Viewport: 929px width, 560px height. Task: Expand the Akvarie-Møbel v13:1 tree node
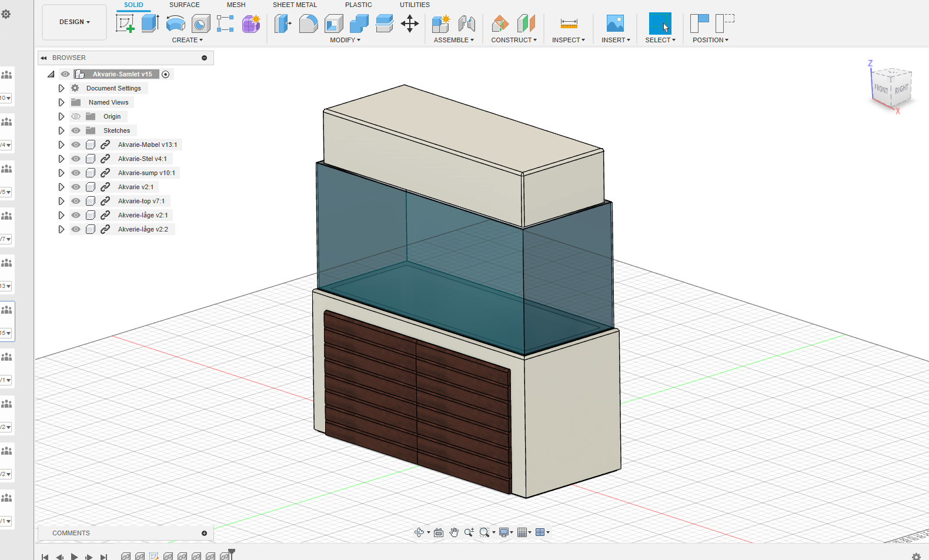[x=61, y=145]
